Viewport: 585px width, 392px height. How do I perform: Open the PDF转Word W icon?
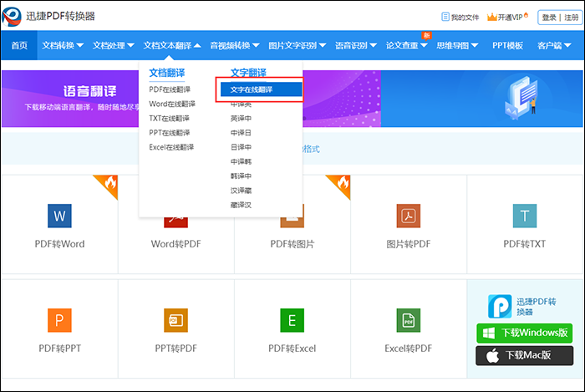[59, 216]
